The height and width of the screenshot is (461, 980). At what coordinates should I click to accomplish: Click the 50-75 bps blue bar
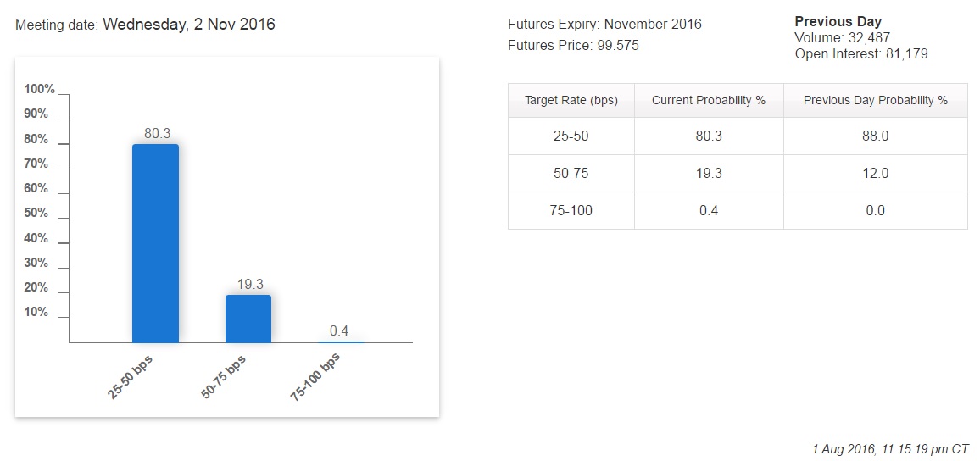tap(248, 319)
